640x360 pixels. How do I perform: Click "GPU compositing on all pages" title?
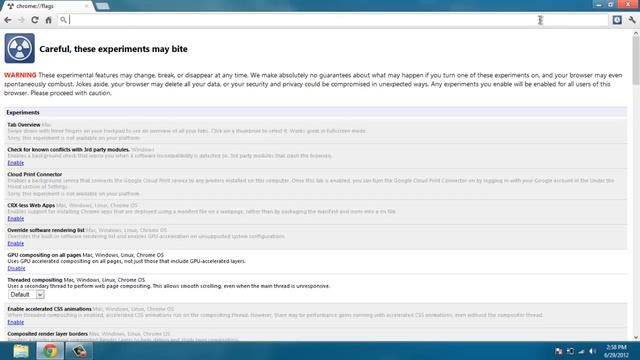tap(44, 255)
